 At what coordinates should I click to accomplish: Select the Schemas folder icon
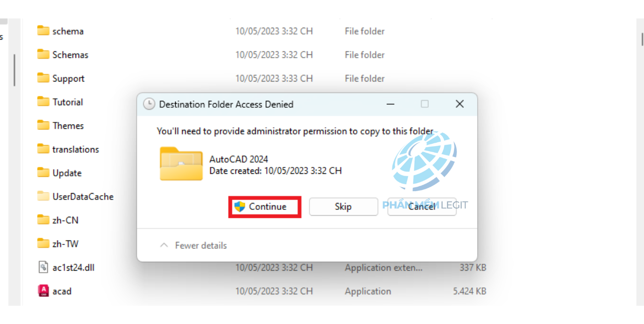pos(43,54)
